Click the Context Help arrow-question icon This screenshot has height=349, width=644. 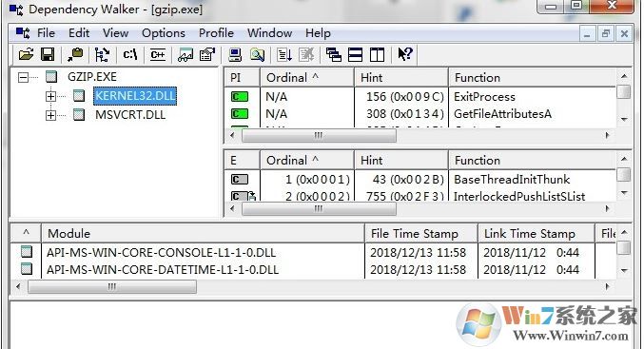click(405, 54)
